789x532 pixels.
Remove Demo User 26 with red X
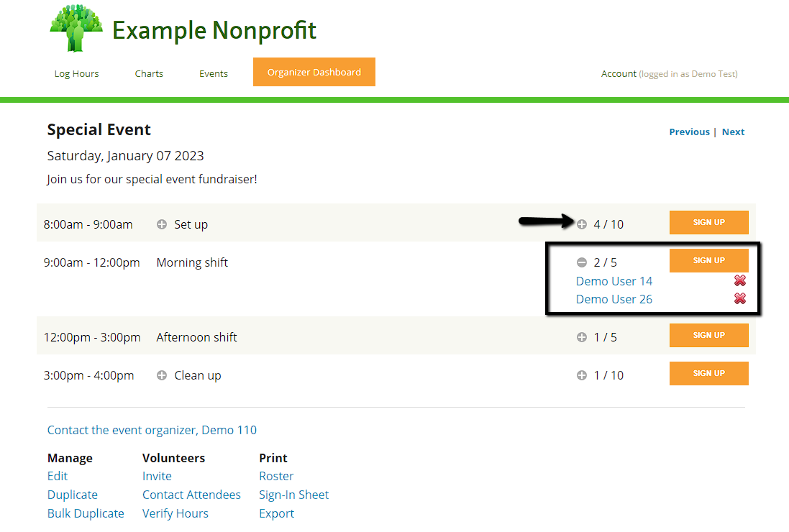tap(739, 299)
